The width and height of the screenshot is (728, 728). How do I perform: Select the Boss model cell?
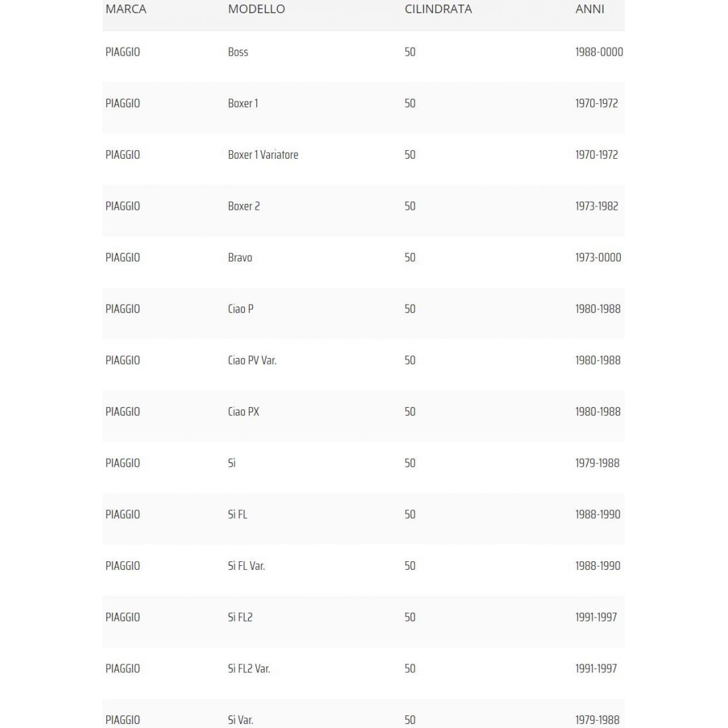(x=238, y=52)
